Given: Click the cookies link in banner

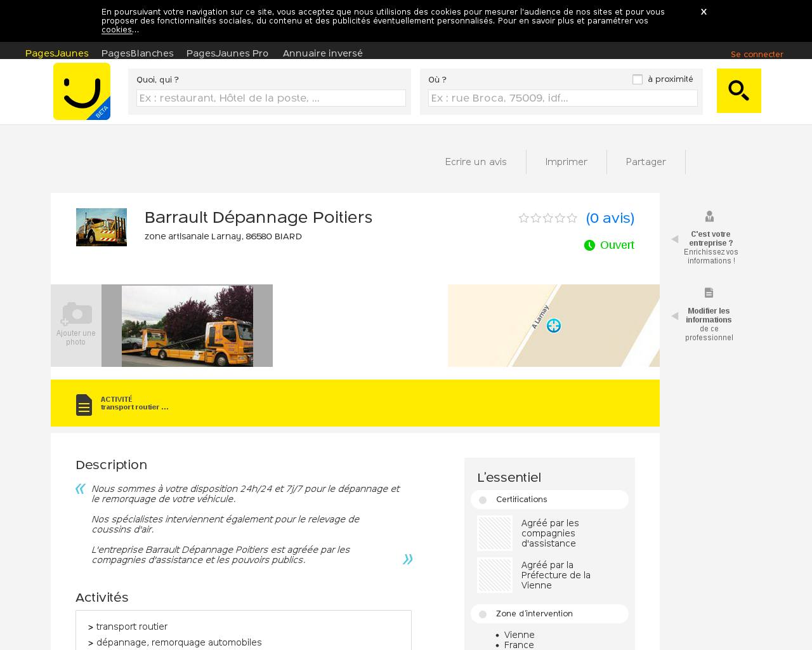Looking at the screenshot, I should coord(117,30).
